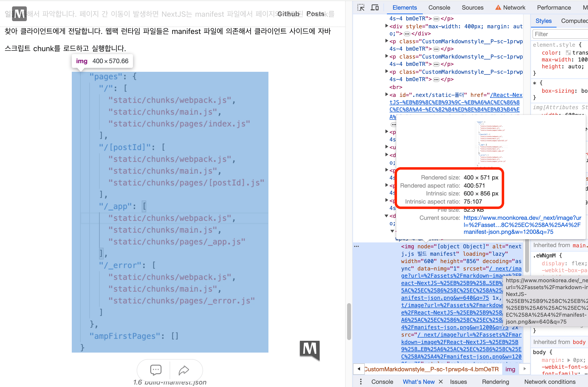The height and width of the screenshot is (387, 588).
Task: Click the transparent color swatch in element.style
Action: pyautogui.click(x=569, y=52)
